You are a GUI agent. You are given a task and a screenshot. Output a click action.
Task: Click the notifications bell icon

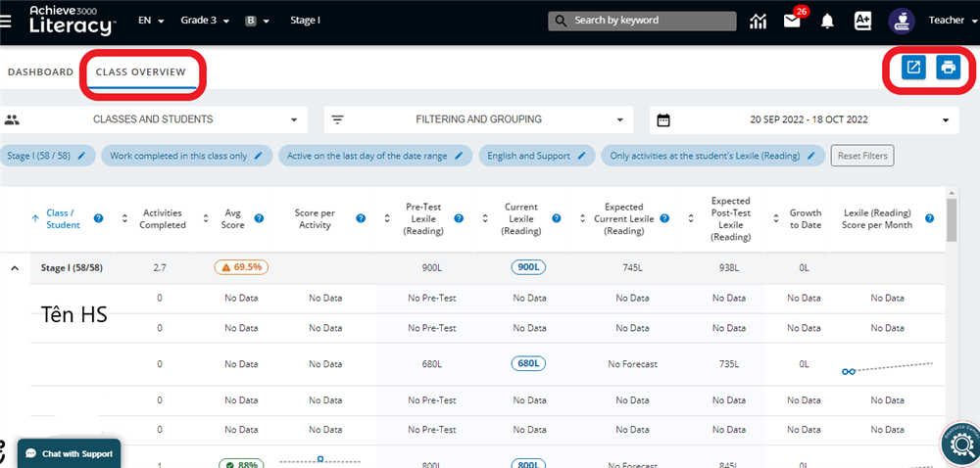tap(828, 21)
